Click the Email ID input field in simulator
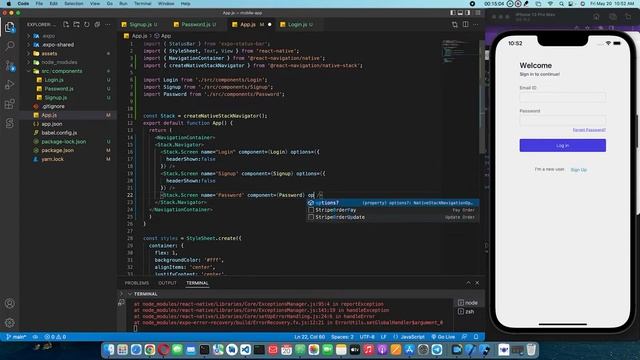640x360 pixels. pos(562,97)
